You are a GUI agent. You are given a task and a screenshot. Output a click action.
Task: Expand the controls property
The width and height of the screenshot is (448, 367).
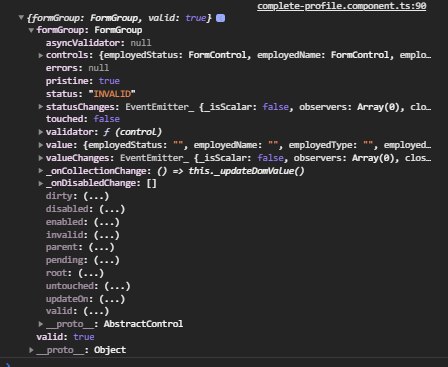click(x=41, y=55)
